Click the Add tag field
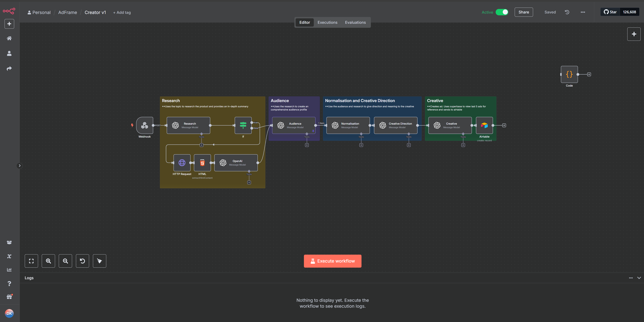 tap(122, 12)
